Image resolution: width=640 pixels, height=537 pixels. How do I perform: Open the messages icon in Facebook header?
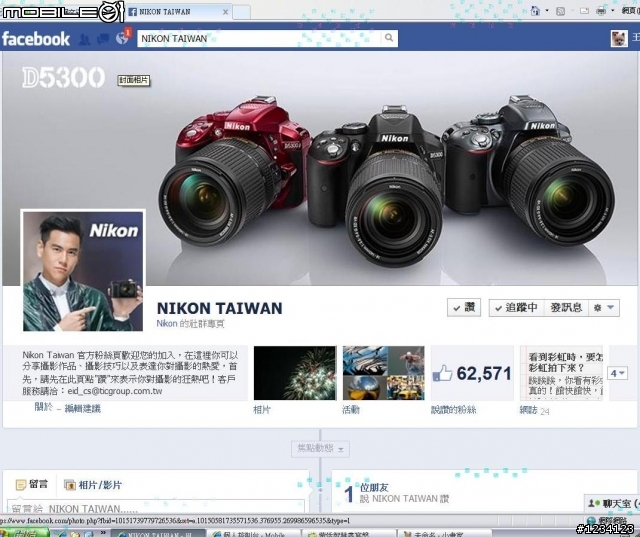pyautogui.click(x=103, y=39)
